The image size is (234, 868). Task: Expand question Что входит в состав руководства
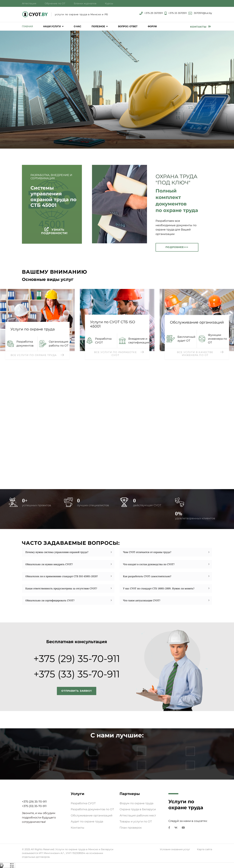click(x=166, y=564)
